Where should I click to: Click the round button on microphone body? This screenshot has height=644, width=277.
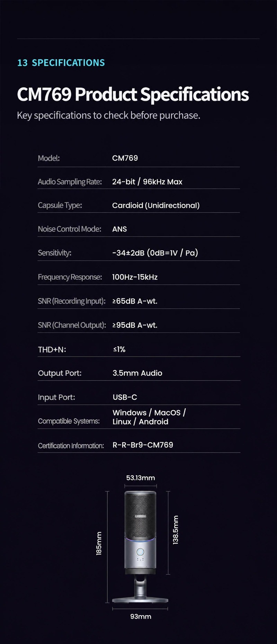coord(140,552)
